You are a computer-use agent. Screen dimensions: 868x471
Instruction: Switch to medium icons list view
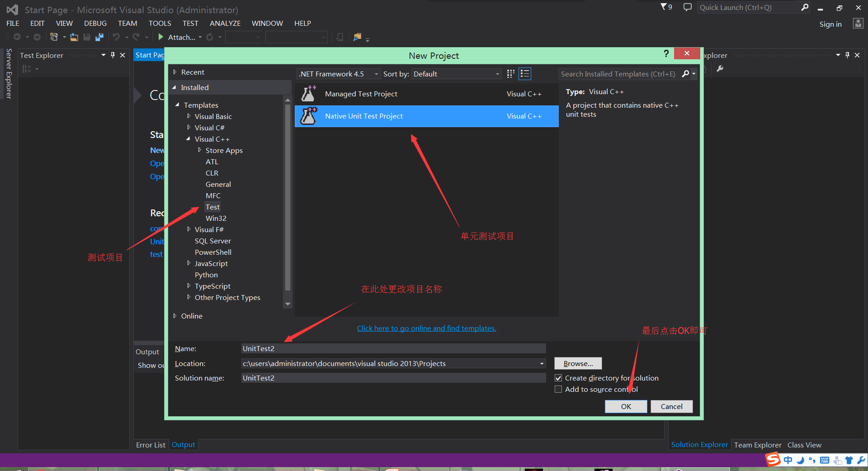pos(525,74)
